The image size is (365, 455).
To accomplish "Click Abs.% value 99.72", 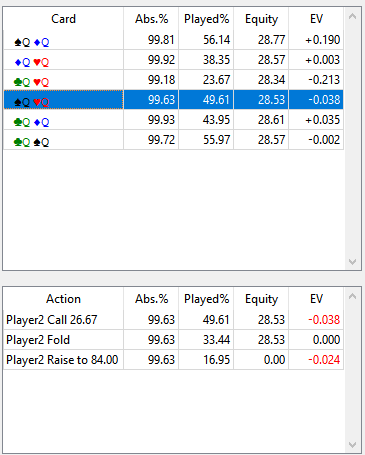I will tap(161, 140).
